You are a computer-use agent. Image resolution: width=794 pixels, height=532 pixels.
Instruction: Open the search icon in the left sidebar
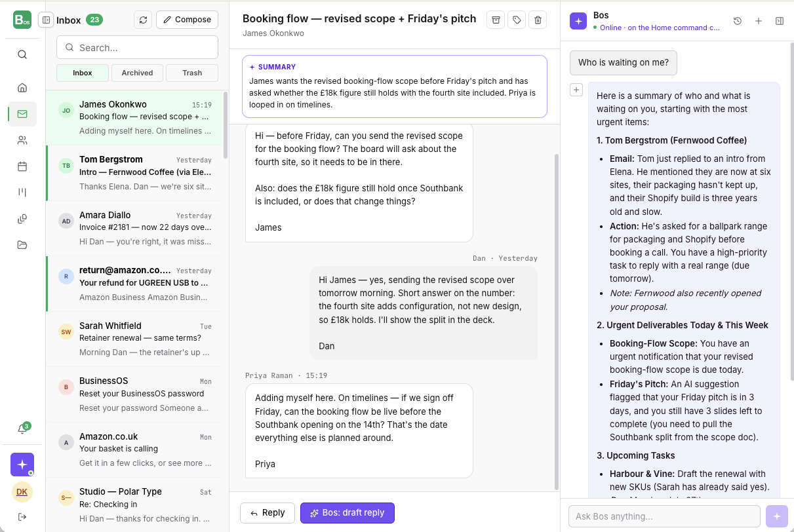click(22, 54)
